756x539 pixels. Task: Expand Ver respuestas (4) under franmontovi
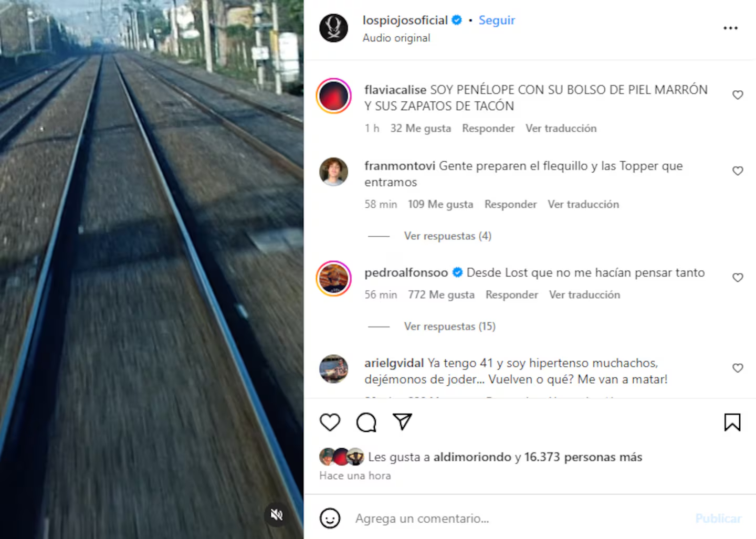[x=447, y=236]
